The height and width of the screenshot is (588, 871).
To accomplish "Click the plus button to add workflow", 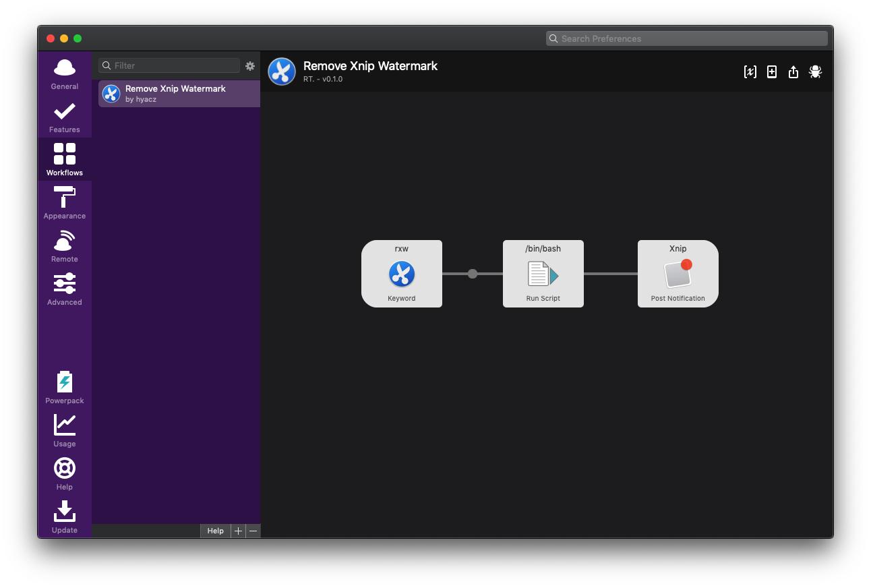I will [238, 531].
